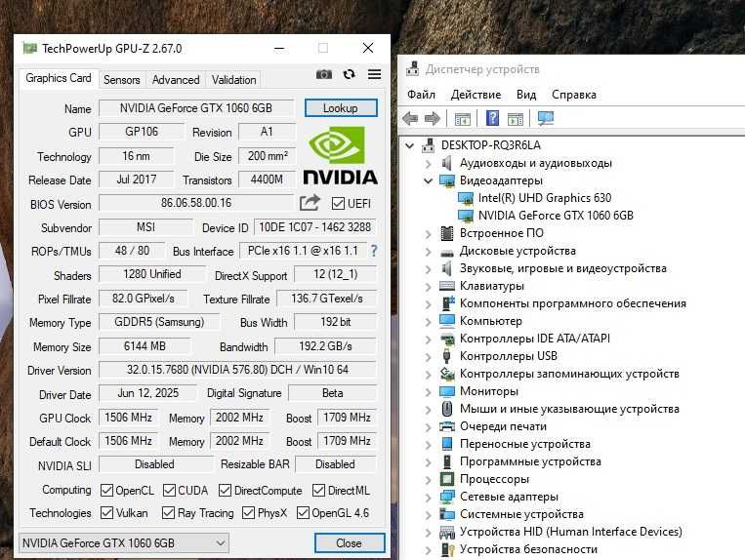Click the Lookup button
Screen dimensions: 745x560
coord(341,108)
